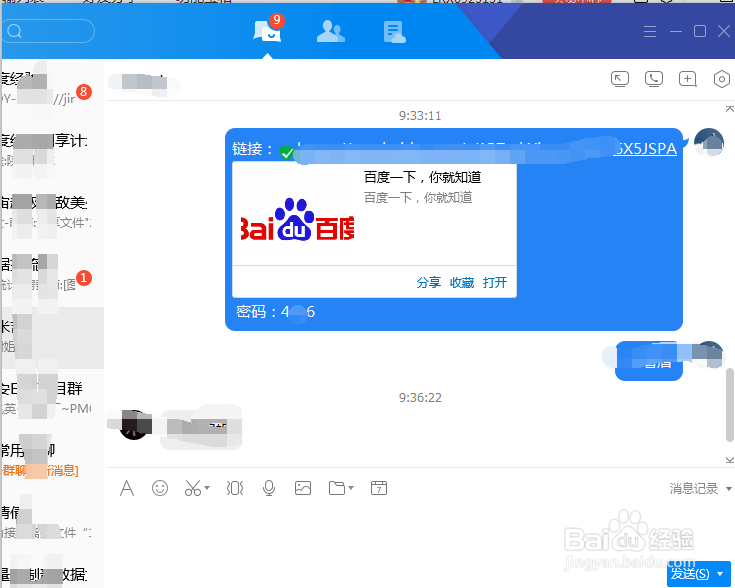This screenshot has height=588, width=735.
Task: Click the chat scrollbar thumb
Action: point(729,405)
